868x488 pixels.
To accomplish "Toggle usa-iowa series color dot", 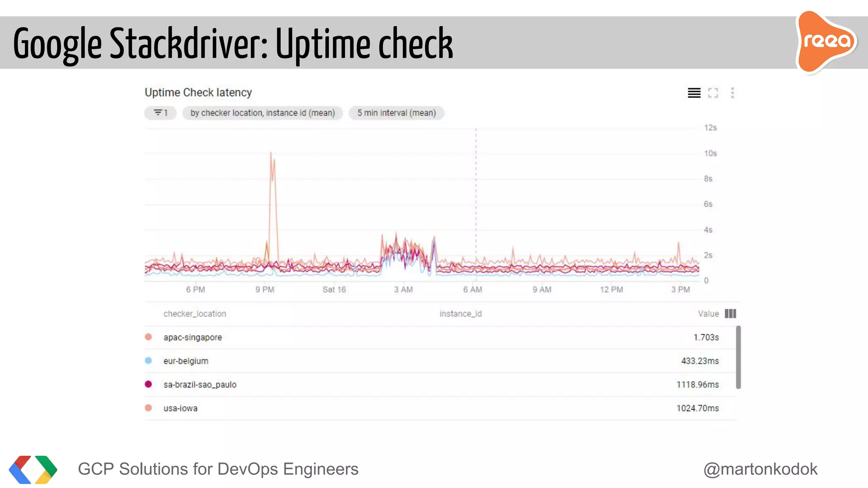I will (148, 408).
